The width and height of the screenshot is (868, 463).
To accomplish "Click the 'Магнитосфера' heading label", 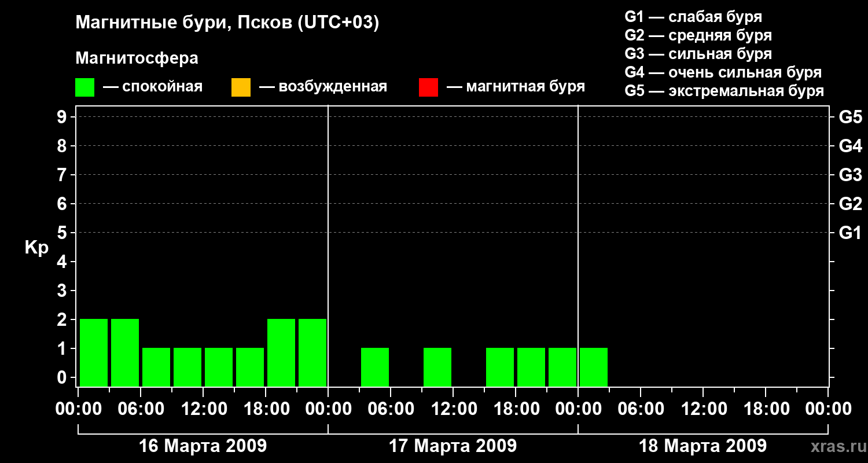I will pos(137,58).
